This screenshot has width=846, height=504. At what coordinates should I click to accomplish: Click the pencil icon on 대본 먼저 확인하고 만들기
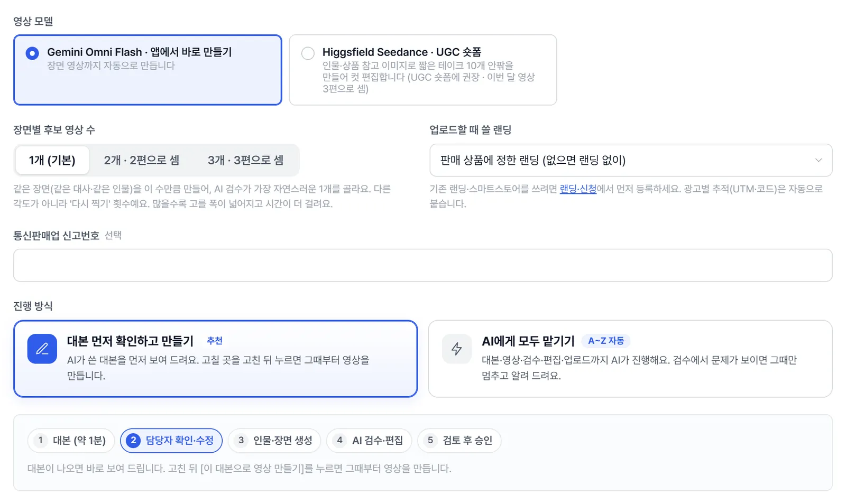[42, 349]
